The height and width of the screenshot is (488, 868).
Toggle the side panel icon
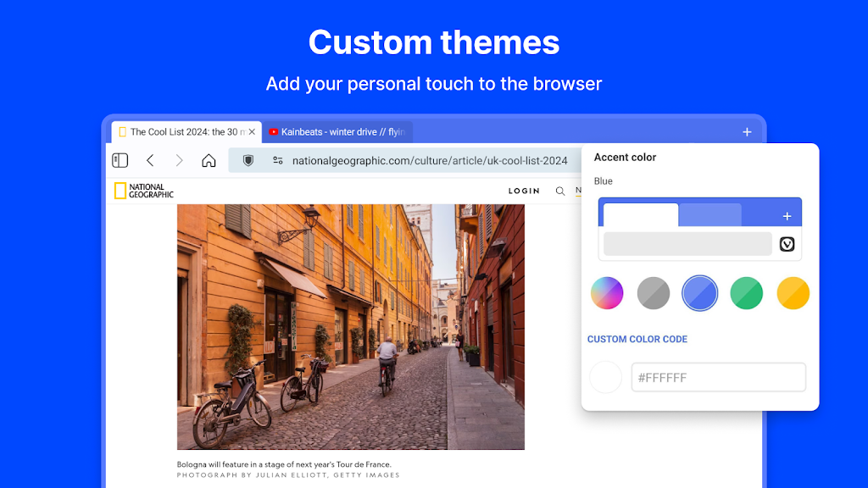[120, 160]
